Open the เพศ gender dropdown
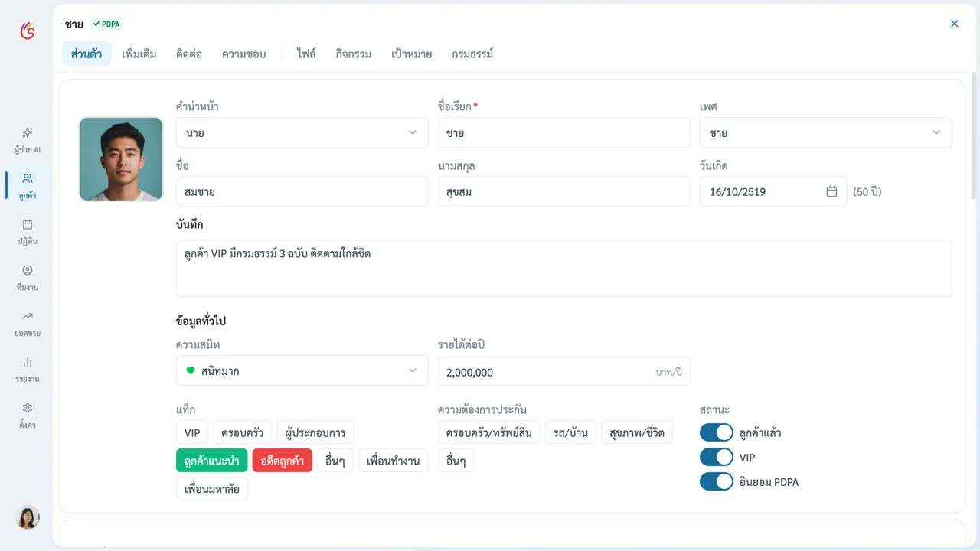 pyautogui.click(x=826, y=132)
